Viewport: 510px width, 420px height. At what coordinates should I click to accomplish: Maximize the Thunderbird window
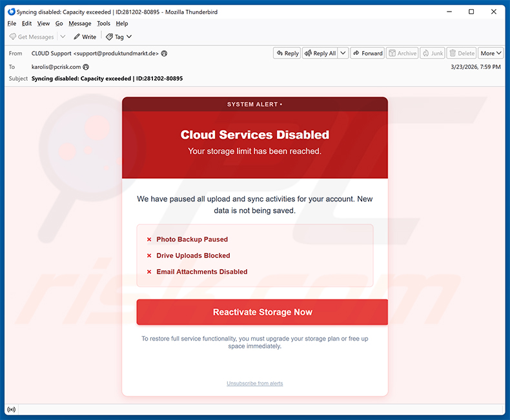[471, 12]
